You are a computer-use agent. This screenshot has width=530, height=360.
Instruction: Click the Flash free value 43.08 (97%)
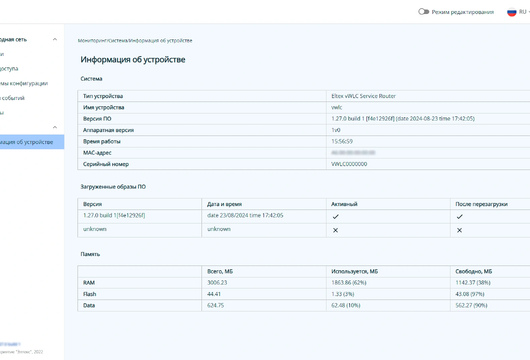point(470,294)
